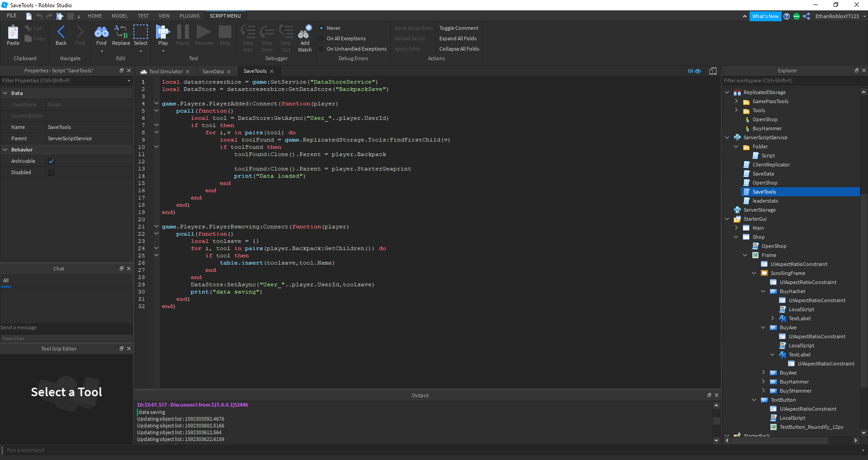The height and width of the screenshot is (460, 868).
Task: Toggle the Disabled checkbox
Action: (x=51, y=172)
